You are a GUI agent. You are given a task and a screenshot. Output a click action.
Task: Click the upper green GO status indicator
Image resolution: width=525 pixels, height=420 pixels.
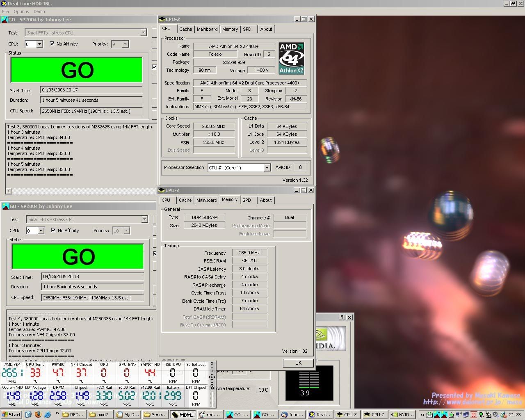77,70
